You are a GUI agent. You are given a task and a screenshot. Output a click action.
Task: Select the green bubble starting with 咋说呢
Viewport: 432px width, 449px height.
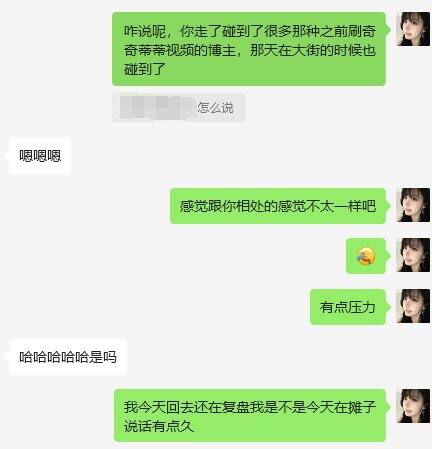[x=249, y=49]
